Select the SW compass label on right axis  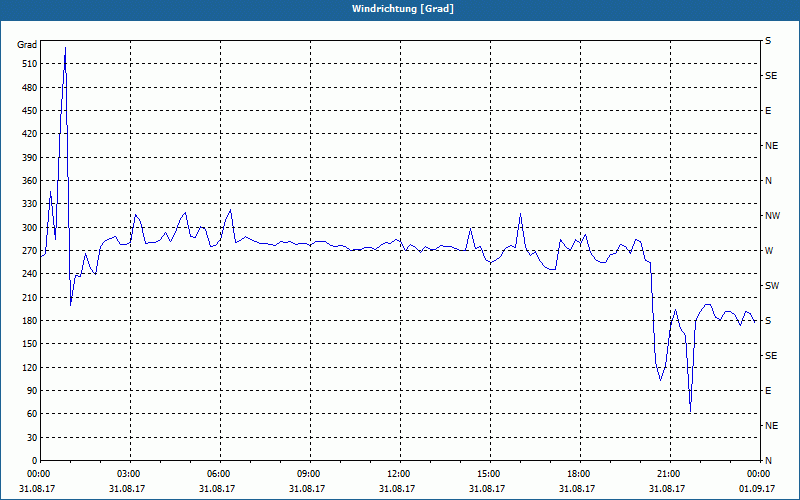pos(772,286)
